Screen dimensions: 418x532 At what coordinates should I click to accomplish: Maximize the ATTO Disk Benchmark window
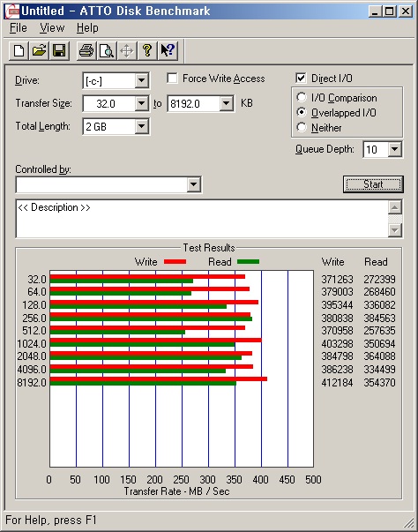pos(390,11)
